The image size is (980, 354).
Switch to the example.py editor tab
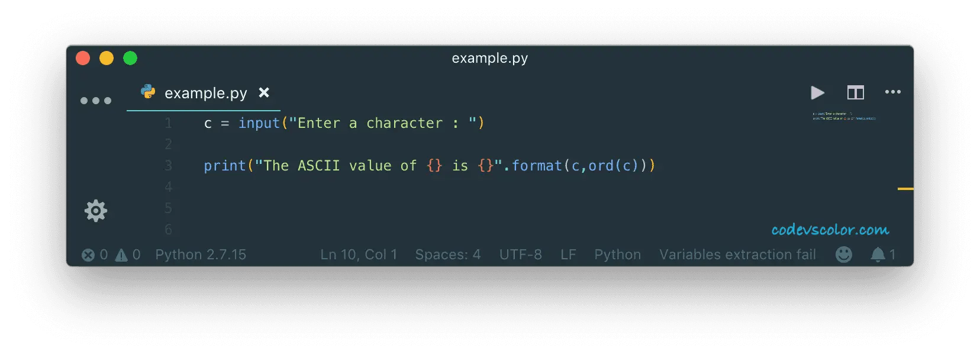pyautogui.click(x=205, y=93)
